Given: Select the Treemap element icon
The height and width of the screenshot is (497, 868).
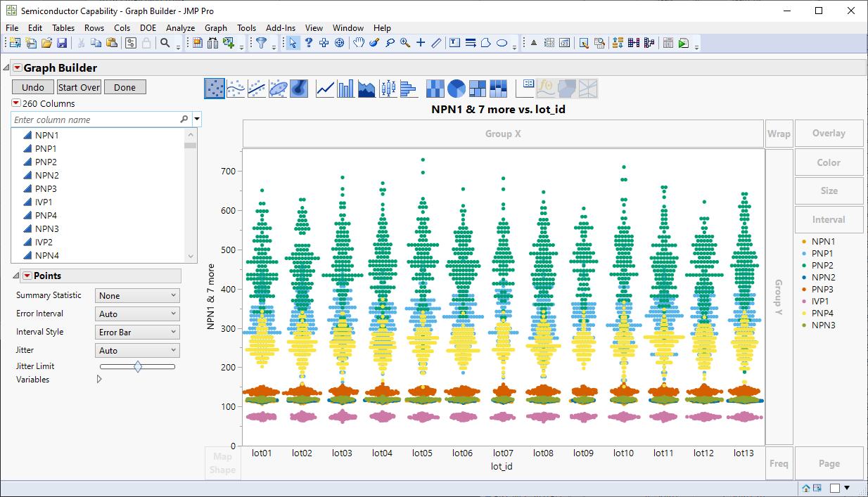Looking at the screenshot, I should 478,89.
